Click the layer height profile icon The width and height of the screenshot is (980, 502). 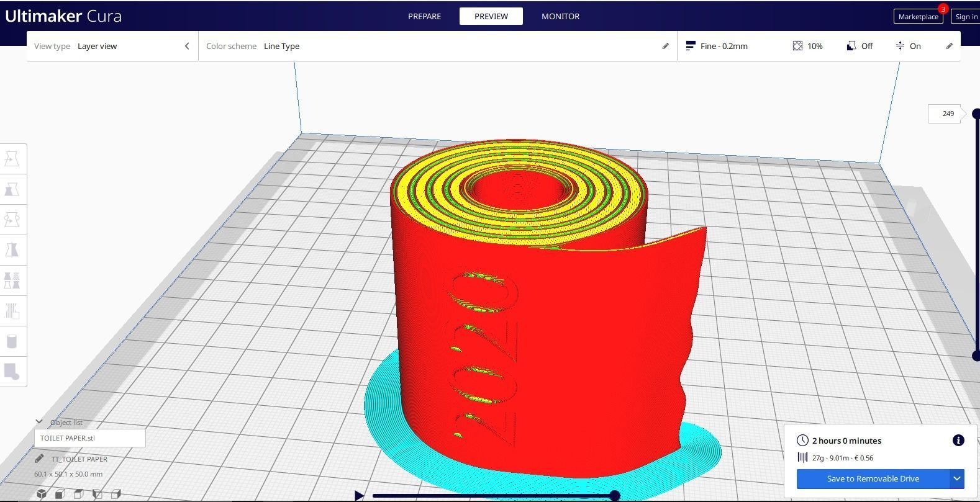(x=690, y=46)
